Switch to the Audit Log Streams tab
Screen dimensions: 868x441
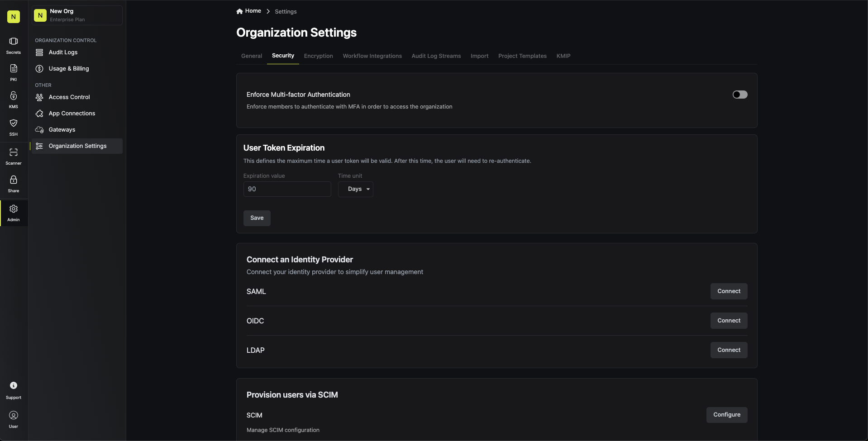point(436,56)
